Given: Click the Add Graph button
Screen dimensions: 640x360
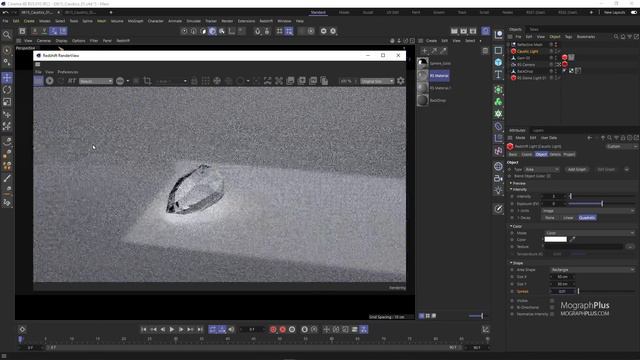Looking at the screenshot, I should (577, 169).
